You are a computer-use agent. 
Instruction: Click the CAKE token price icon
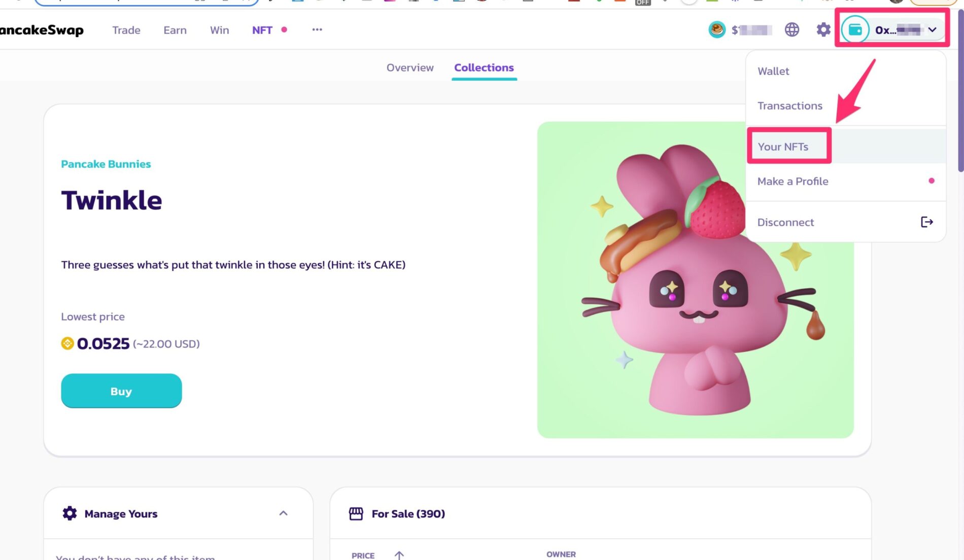(x=716, y=30)
